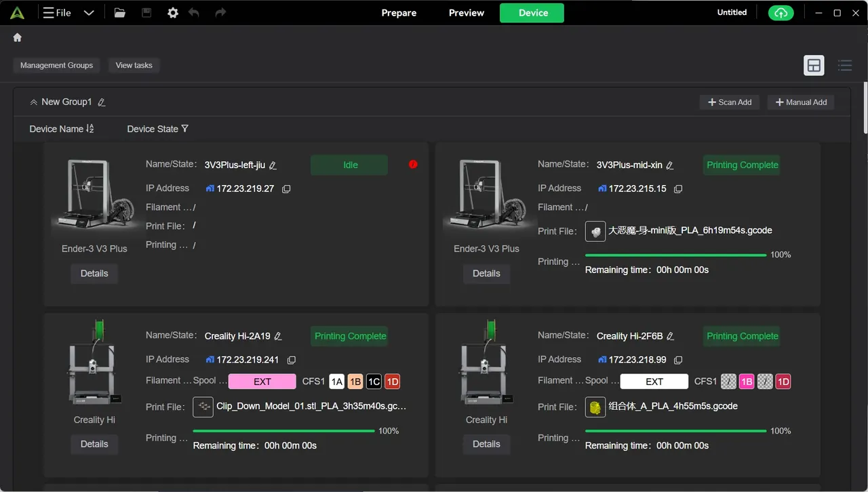The height and width of the screenshot is (492, 868).
Task: Open Management Groups
Action: point(56,65)
